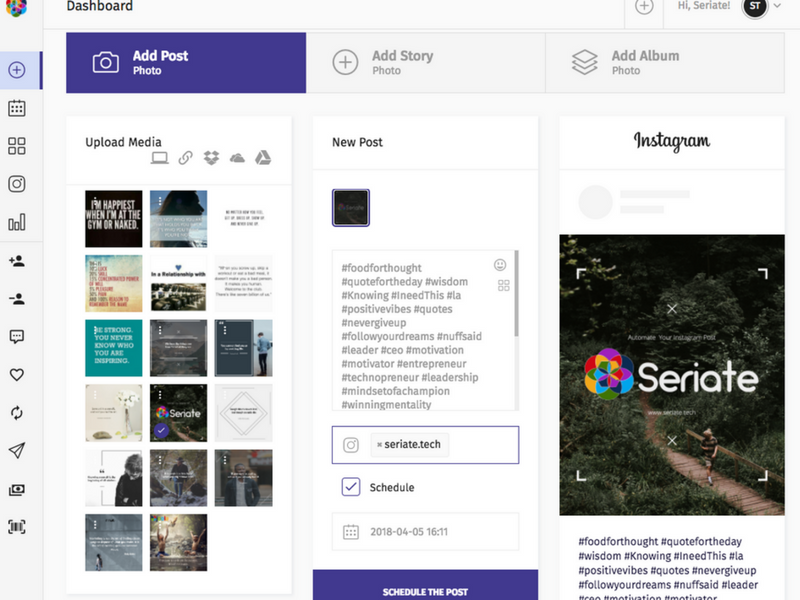Select the Add Post Photo tab
The height and width of the screenshot is (600, 800).
tap(186, 63)
